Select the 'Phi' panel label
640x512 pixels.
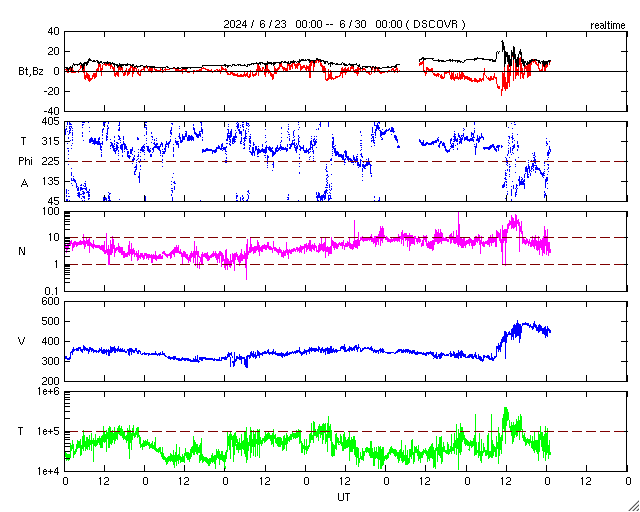point(25,161)
